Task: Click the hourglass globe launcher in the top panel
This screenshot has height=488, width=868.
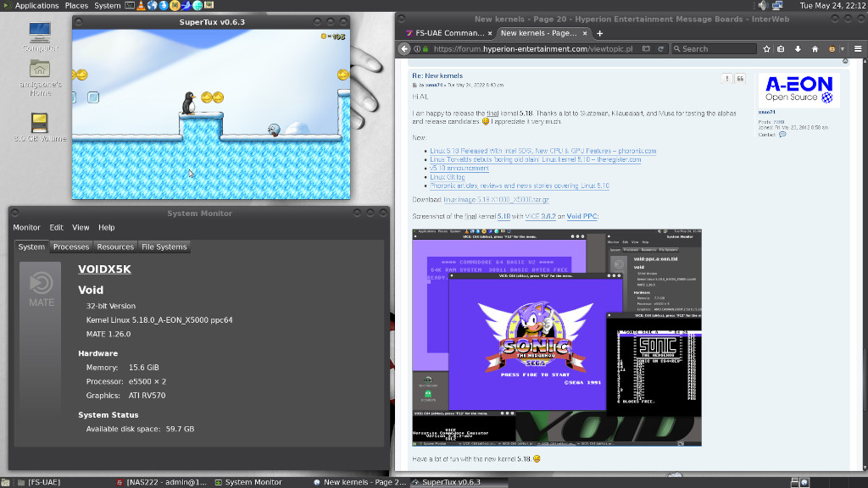Action: (x=153, y=6)
